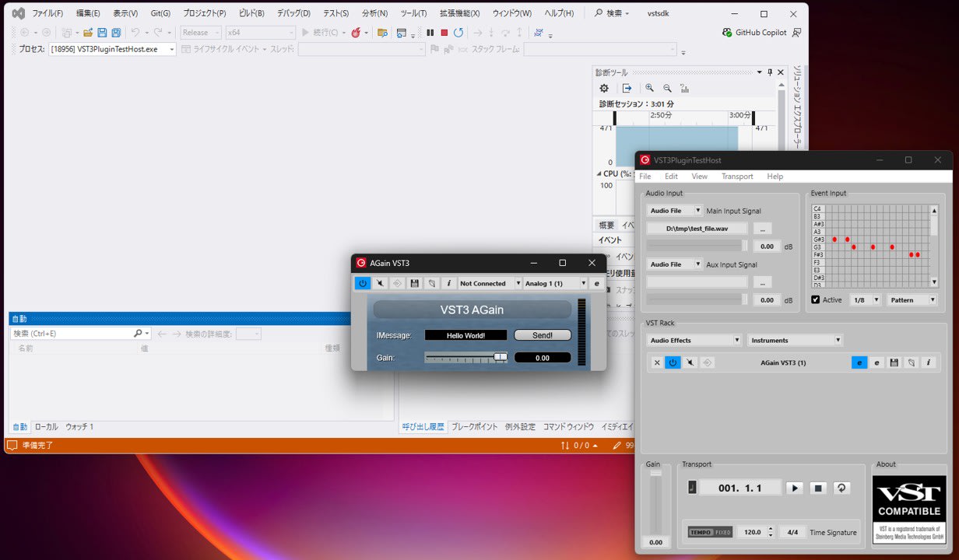
Task: Open the Audio Effects dropdown in VST Rack
Action: [x=694, y=340]
